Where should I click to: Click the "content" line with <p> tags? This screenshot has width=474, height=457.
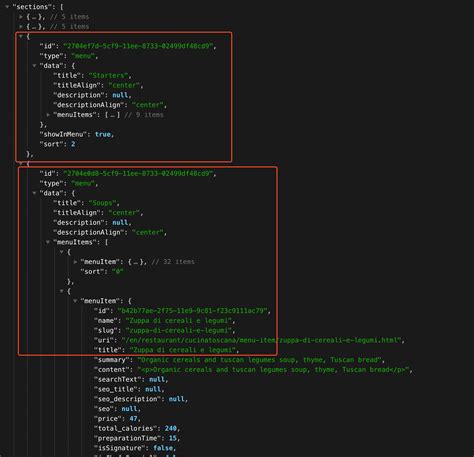(x=253, y=370)
